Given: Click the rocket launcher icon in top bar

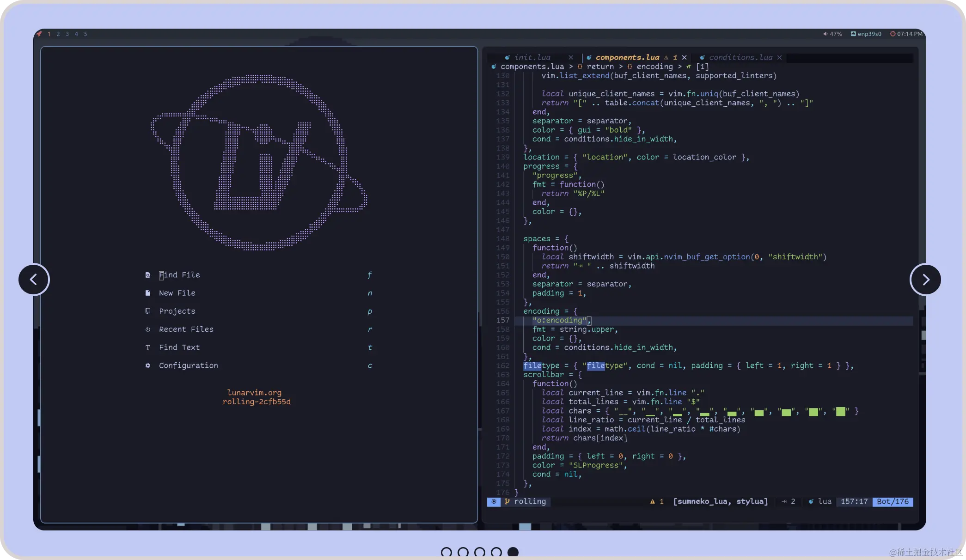Looking at the screenshot, I should tap(39, 34).
